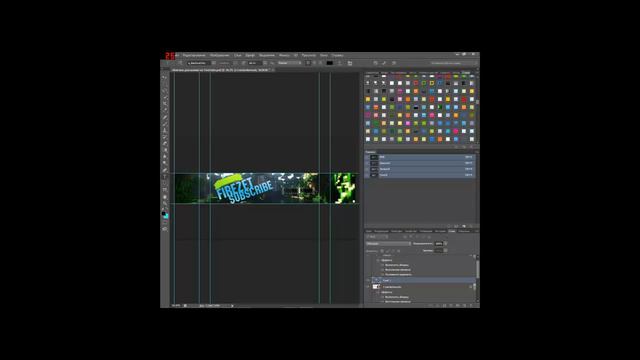Open the layer blend mode dropdown

388,244
